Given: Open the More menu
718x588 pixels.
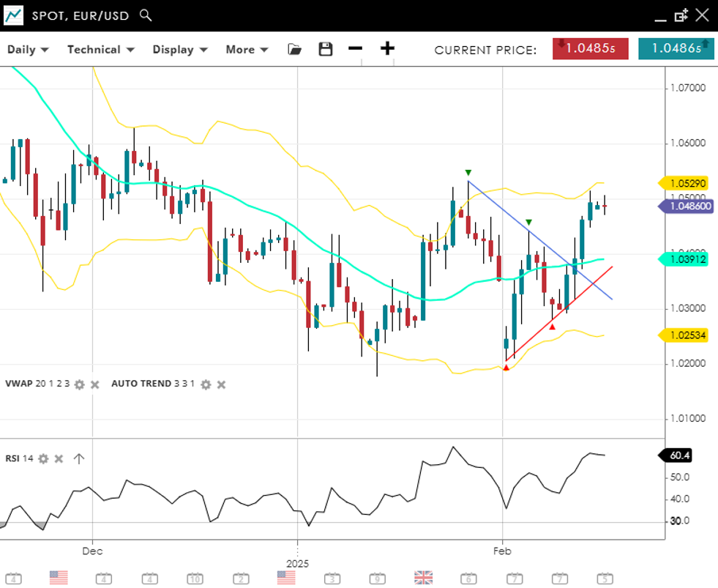Looking at the screenshot, I should click(247, 50).
